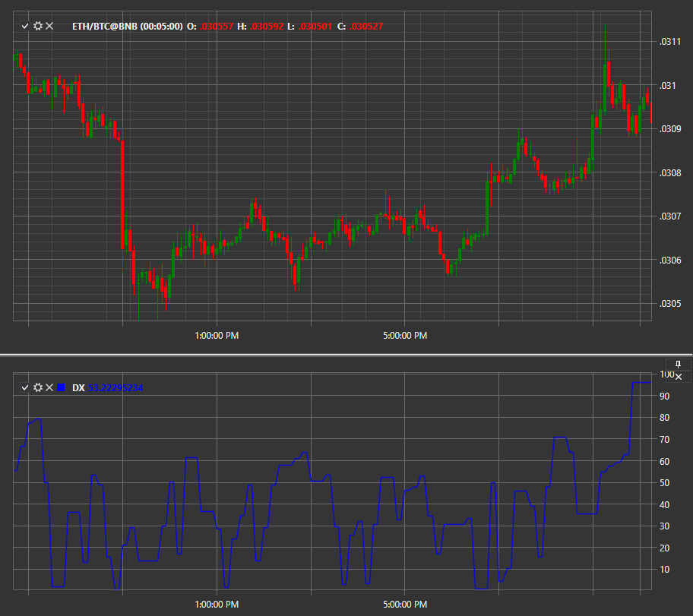Click the 80 level on the DX axis
The height and width of the screenshot is (616, 693).
click(664, 418)
